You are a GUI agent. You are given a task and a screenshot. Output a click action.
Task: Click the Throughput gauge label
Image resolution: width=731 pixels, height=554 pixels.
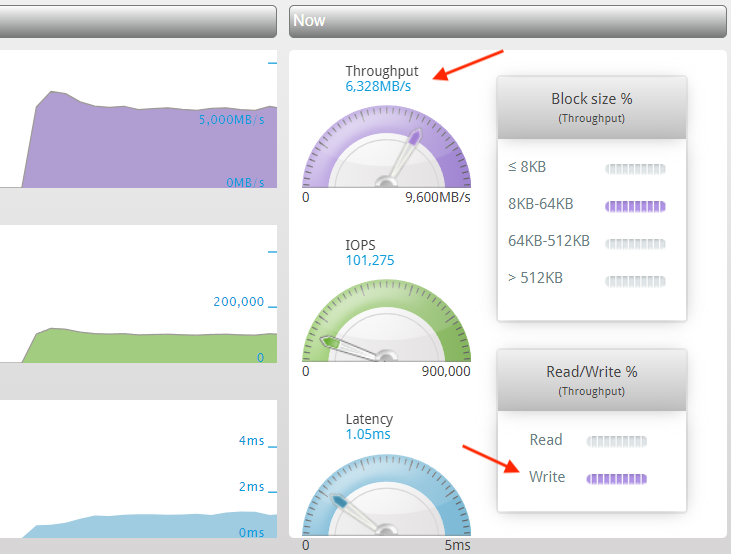click(x=382, y=71)
